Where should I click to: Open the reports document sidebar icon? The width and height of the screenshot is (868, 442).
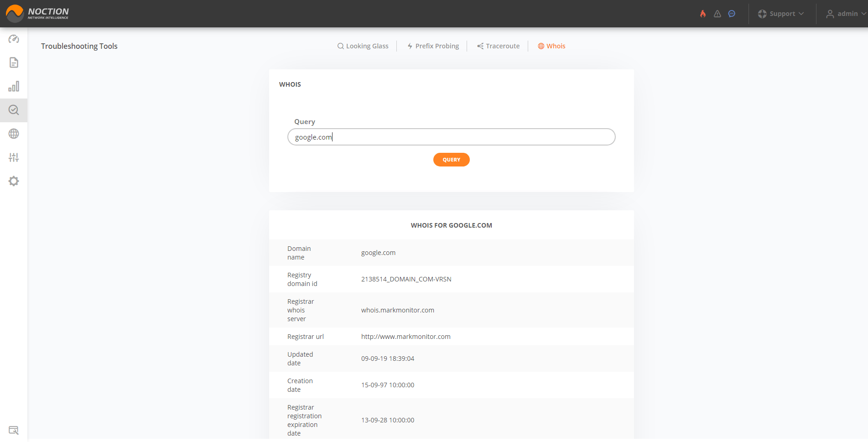click(x=14, y=62)
